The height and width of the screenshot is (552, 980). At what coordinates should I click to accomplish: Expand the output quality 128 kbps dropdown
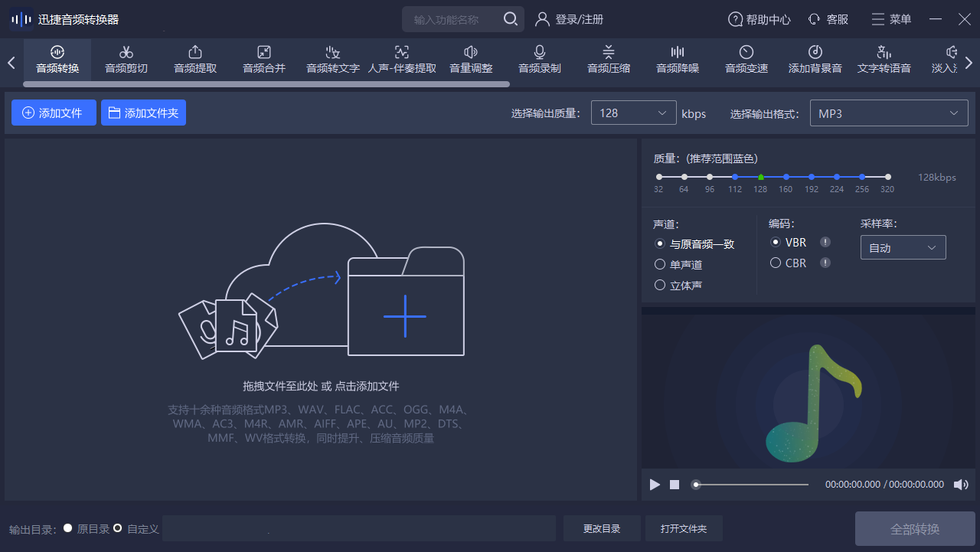point(633,113)
